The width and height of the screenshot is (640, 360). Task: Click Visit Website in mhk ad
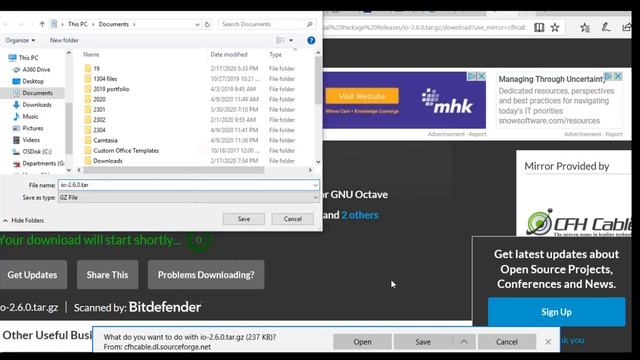[x=362, y=96]
